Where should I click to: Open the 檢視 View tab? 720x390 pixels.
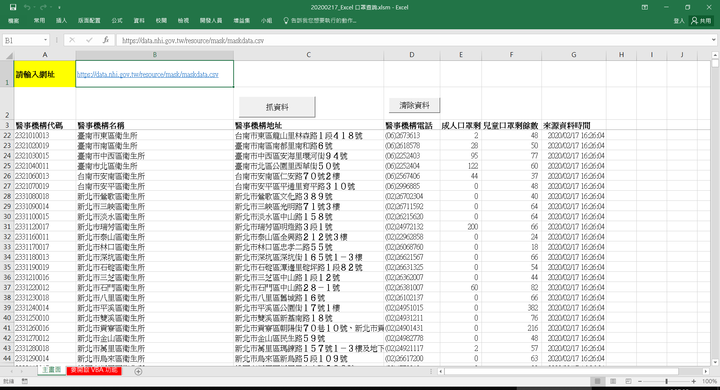183,21
